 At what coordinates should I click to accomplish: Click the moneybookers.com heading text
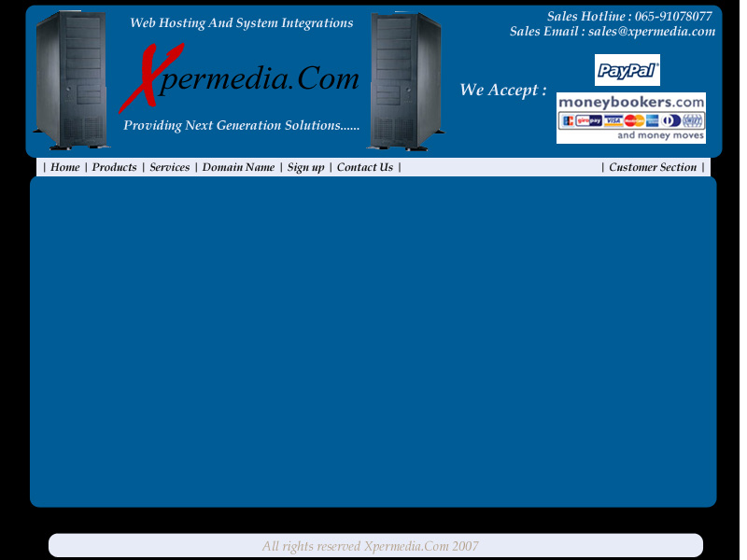point(631,102)
